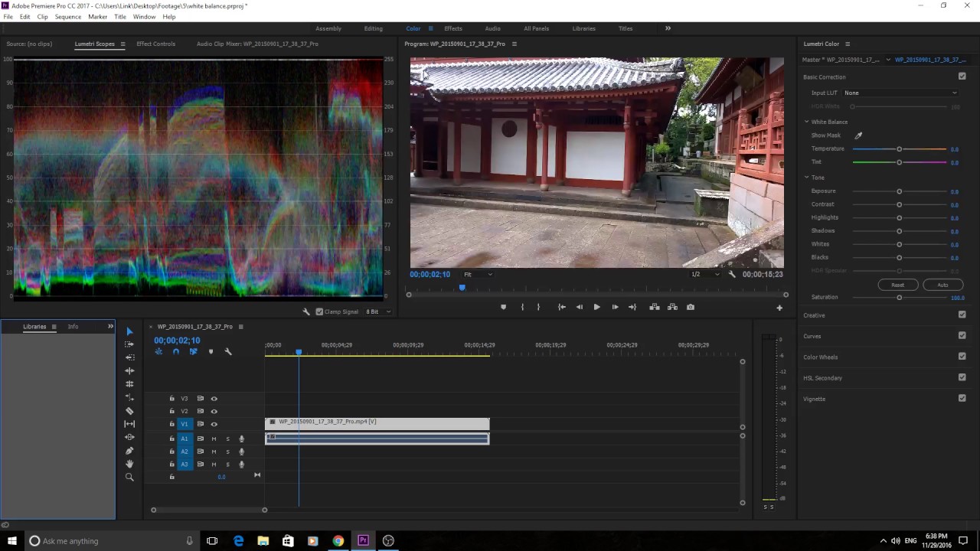This screenshot has height=551, width=980.
Task: Open the 8 Bit scope dropdown
Action: [378, 311]
